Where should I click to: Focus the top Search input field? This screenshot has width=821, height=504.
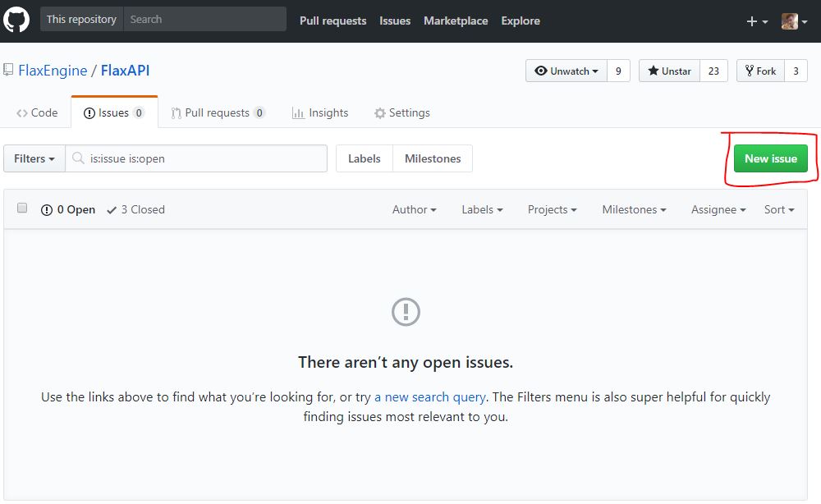tap(204, 20)
